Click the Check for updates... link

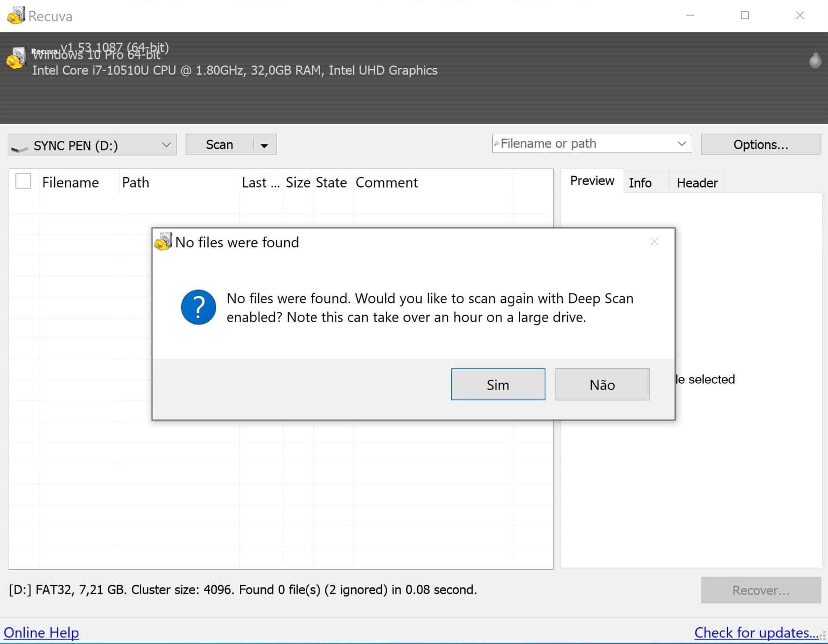click(x=756, y=632)
